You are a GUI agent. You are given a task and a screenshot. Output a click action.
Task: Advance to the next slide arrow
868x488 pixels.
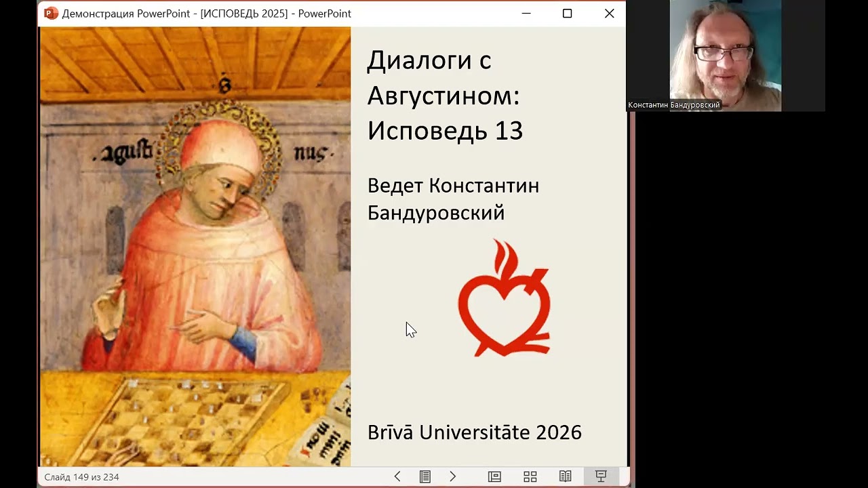453,476
